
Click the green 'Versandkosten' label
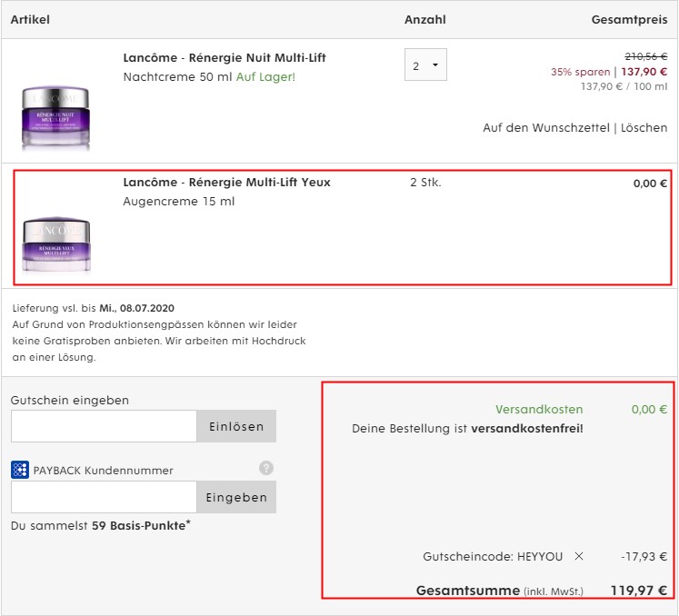tap(539, 409)
